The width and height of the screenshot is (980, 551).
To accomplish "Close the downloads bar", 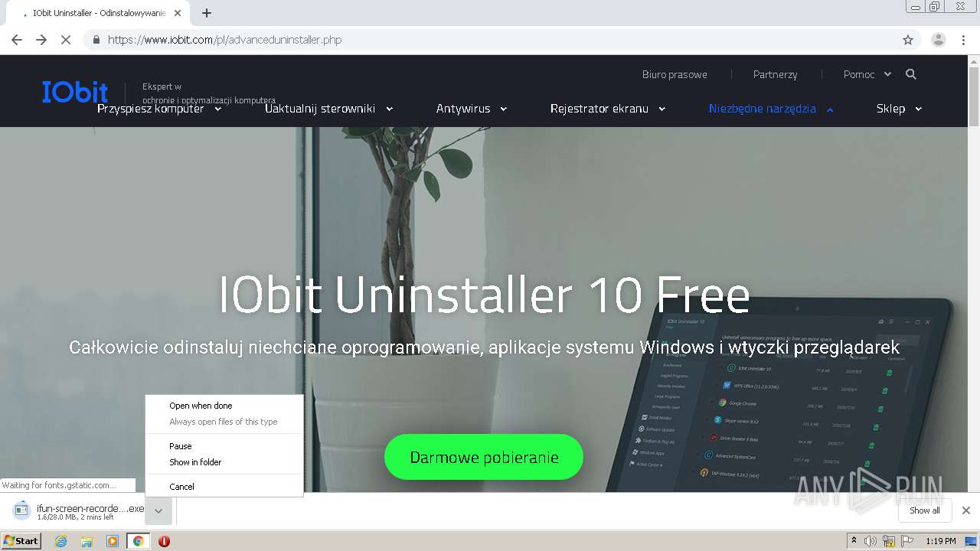I will [966, 510].
